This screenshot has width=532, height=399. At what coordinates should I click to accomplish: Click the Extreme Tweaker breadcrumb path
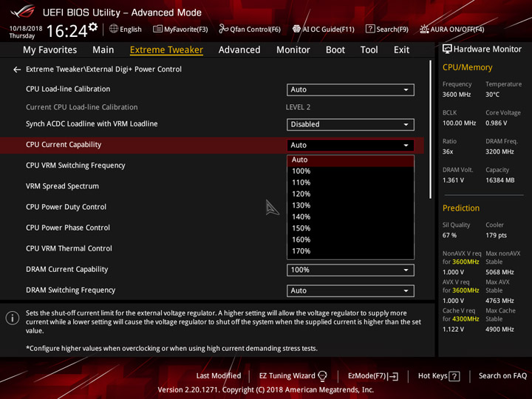coord(103,69)
